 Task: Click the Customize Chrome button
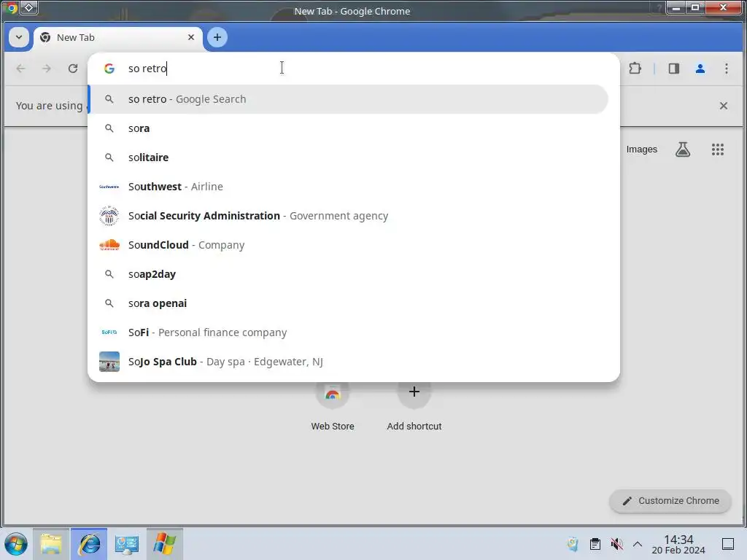pyautogui.click(x=670, y=501)
